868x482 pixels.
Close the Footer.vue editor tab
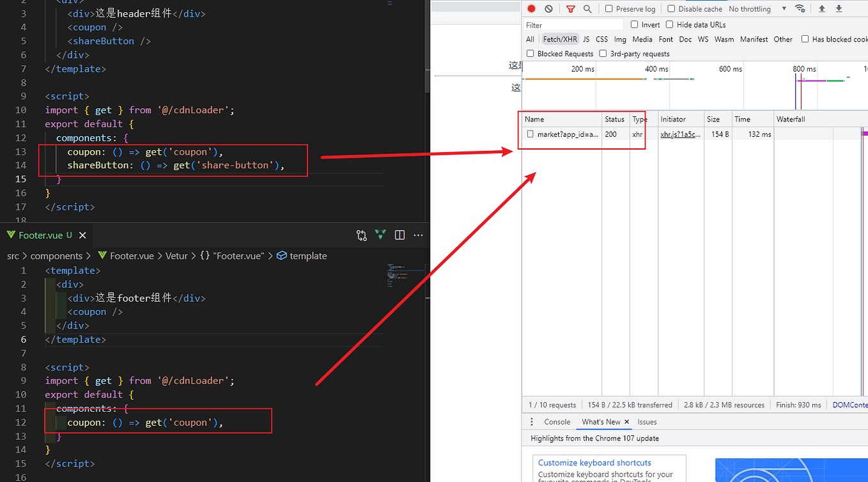(x=82, y=235)
